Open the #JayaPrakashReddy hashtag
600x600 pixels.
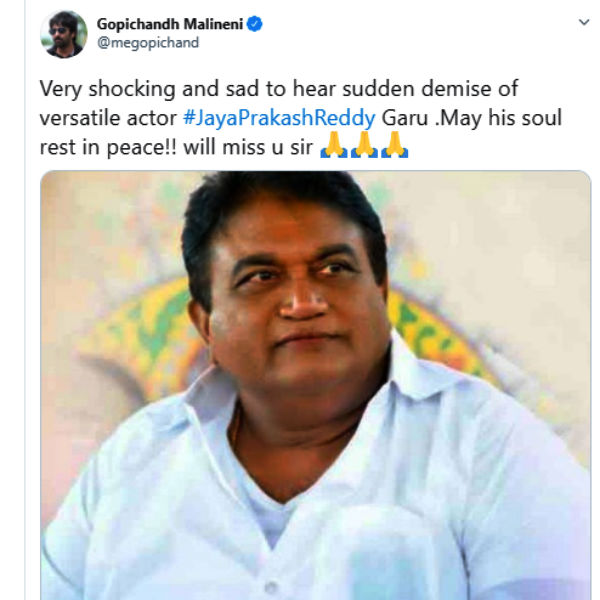point(279,118)
